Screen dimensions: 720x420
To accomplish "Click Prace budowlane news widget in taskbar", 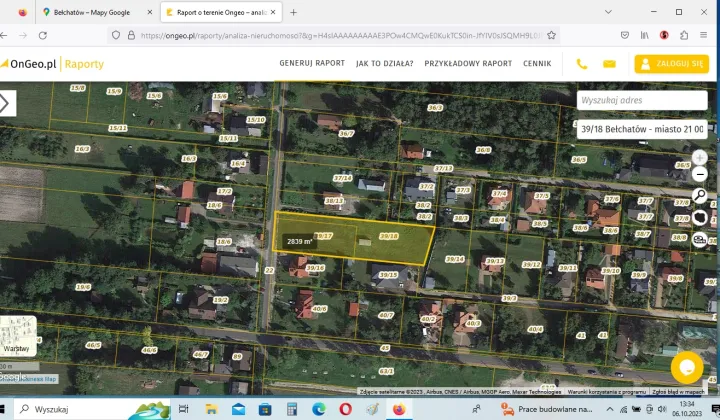I will [547, 409].
